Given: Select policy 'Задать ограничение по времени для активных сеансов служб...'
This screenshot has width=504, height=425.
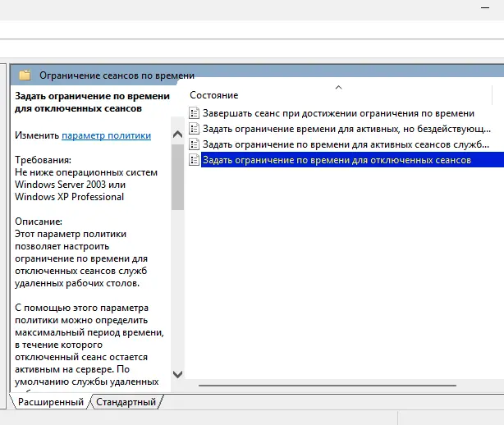Looking at the screenshot, I should tap(346, 144).
